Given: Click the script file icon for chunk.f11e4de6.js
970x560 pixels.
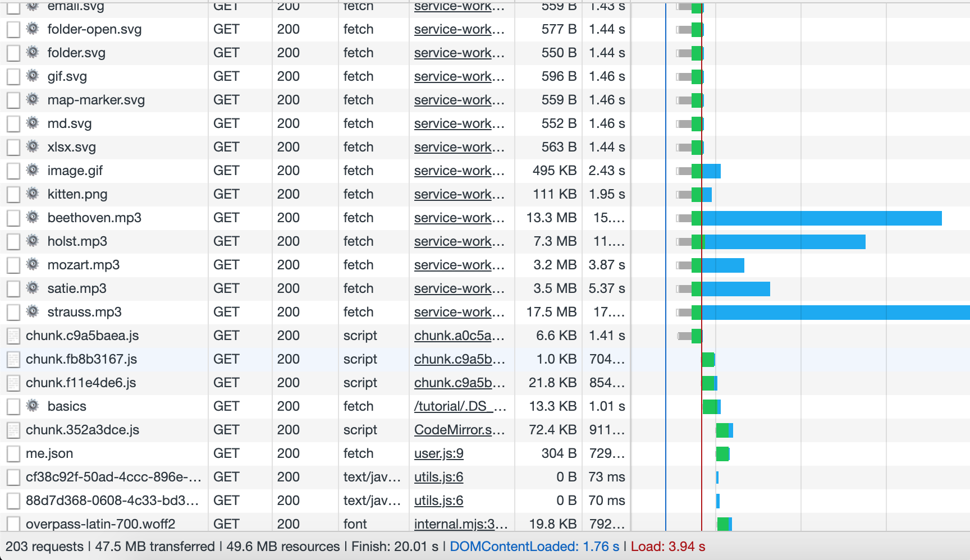Looking at the screenshot, I should 13,383.
